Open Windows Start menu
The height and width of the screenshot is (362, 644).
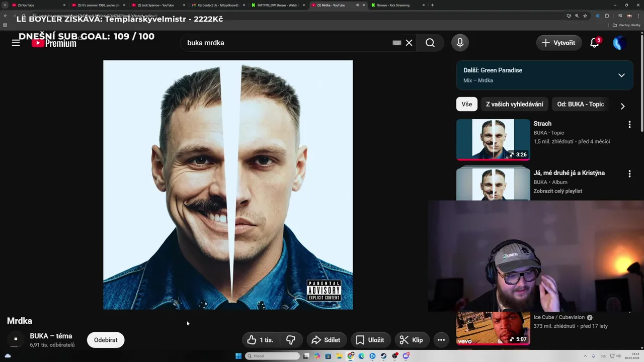point(238,356)
